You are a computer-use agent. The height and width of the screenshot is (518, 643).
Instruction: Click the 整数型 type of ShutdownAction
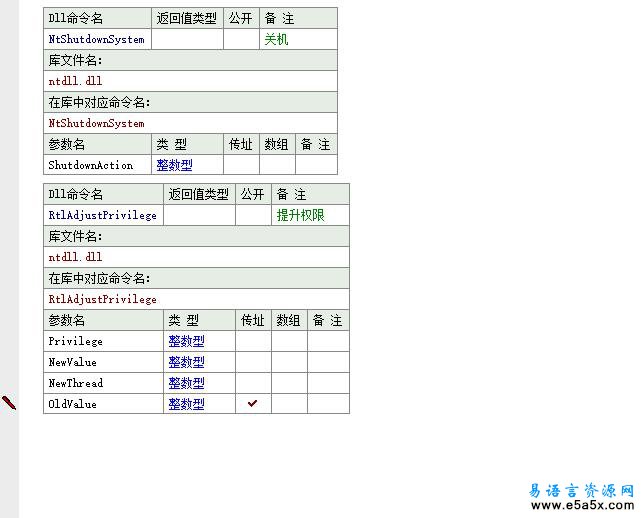coord(174,165)
